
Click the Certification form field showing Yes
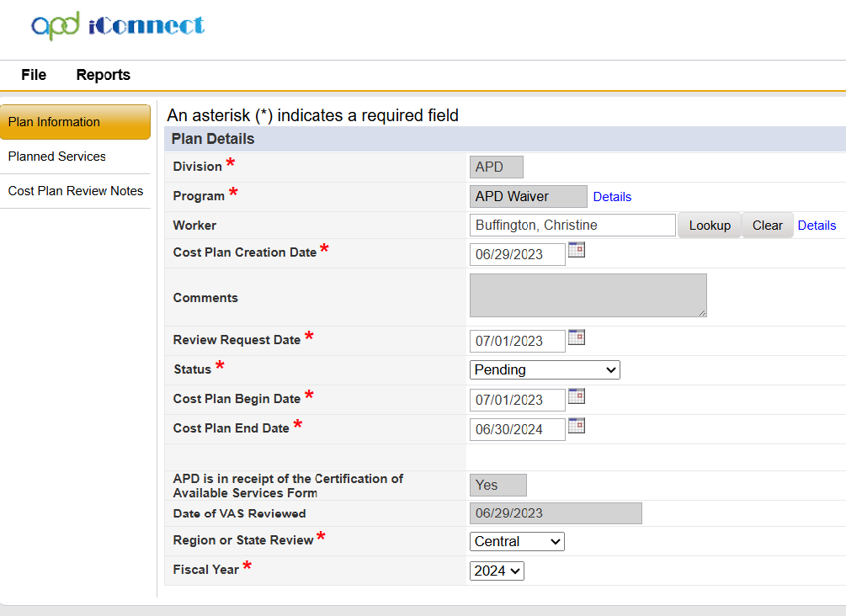[x=498, y=485]
